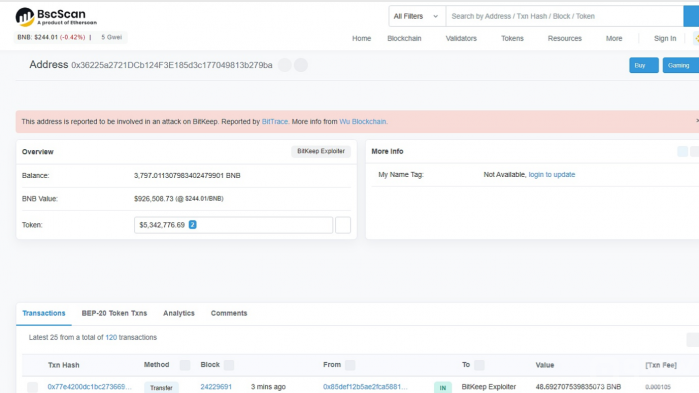Click the blue Buy button
699x393 pixels.
(644, 65)
